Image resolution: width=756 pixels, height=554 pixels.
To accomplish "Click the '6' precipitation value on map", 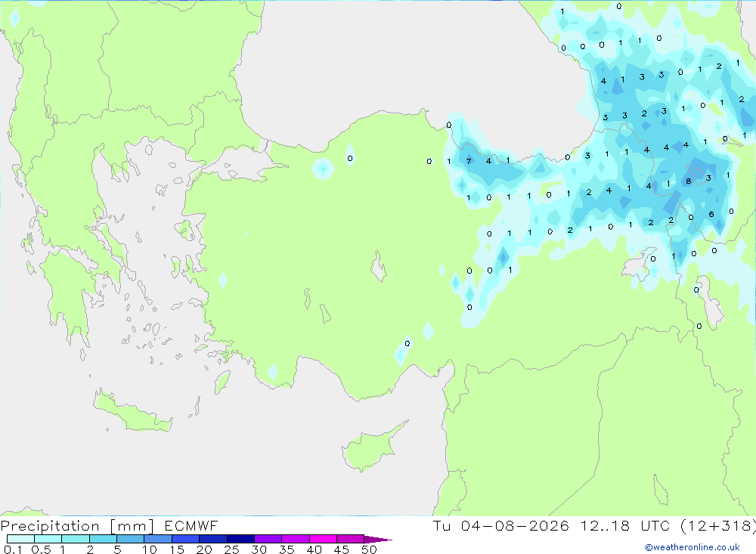I will point(711,214).
